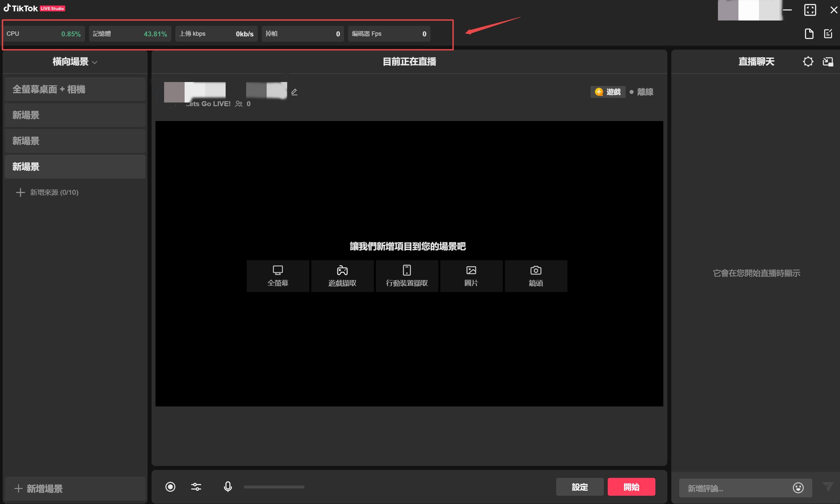Add a 行動裝置擷取 mobile capture source
Viewport: 840px width, 504px height.
[407, 276]
